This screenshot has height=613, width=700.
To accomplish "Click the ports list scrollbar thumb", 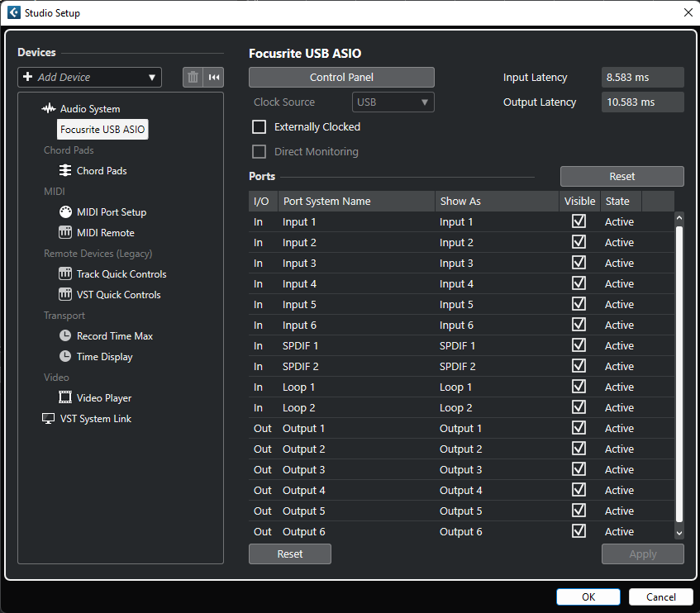I will click(x=679, y=374).
